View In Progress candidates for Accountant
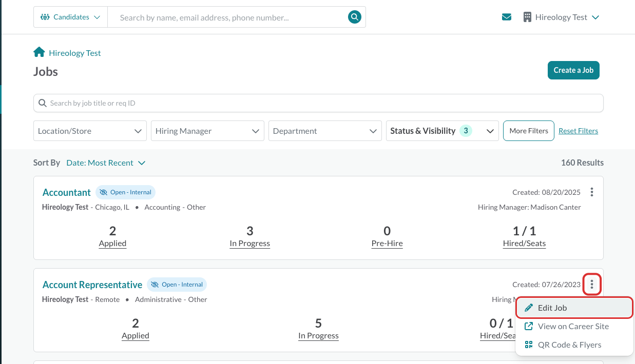 click(249, 243)
